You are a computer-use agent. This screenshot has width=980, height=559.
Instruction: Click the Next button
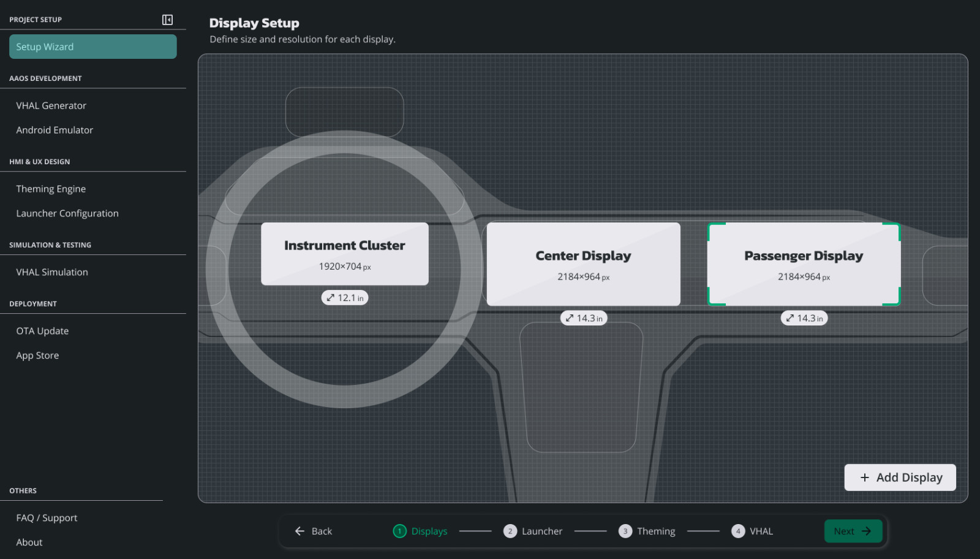[853, 531]
